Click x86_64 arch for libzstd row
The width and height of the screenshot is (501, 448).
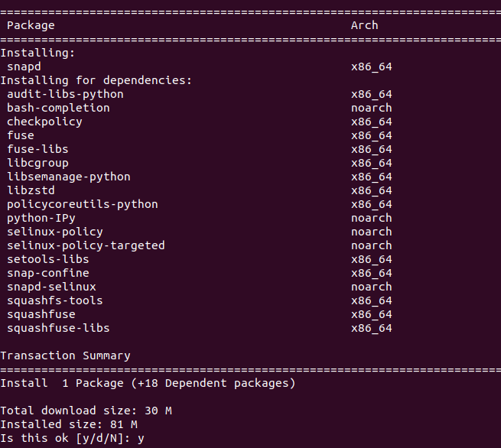372,190
